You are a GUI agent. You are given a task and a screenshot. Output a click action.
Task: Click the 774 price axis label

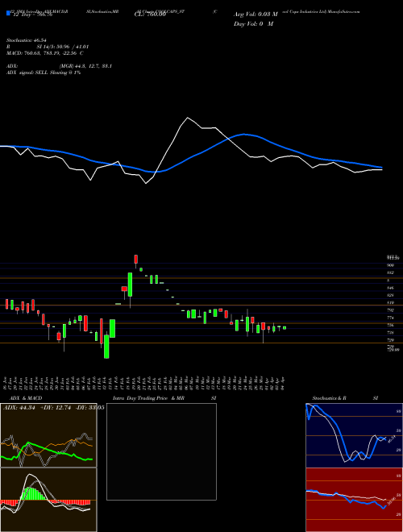[x=390, y=318]
